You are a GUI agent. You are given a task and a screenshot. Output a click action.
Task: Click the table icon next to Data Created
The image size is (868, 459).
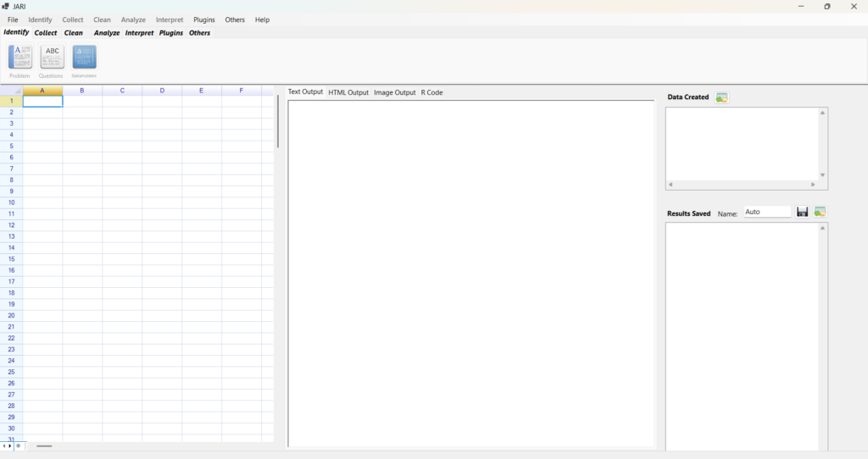pos(721,97)
